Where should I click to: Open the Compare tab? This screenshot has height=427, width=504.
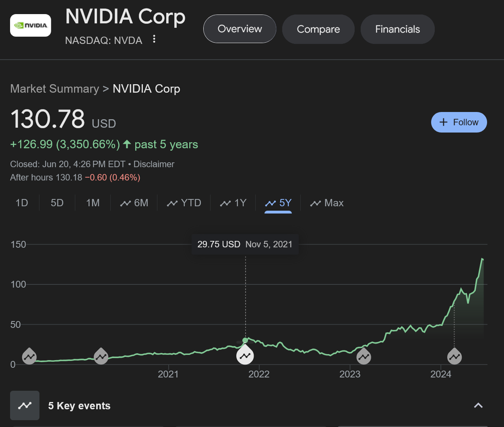pyautogui.click(x=318, y=29)
